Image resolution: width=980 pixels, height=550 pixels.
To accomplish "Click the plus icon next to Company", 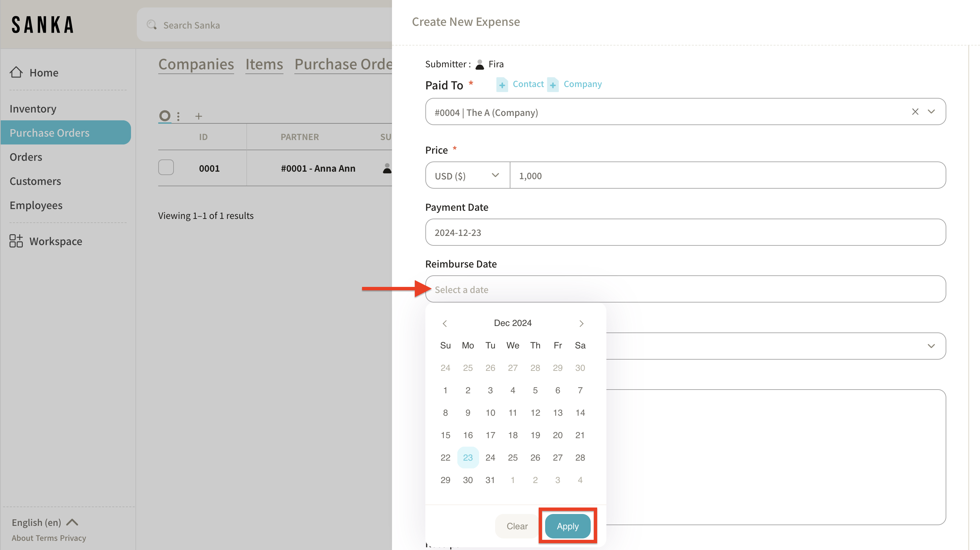I will pyautogui.click(x=553, y=85).
